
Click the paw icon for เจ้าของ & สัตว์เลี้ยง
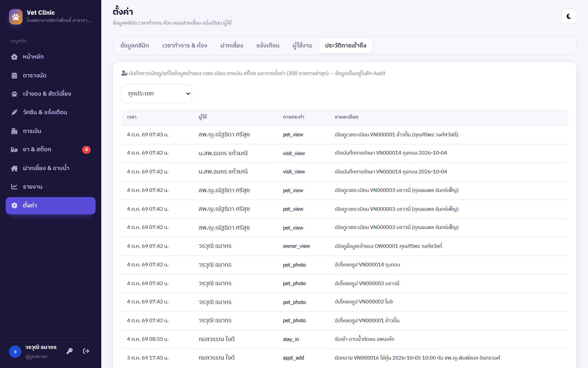tap(14, 94)
